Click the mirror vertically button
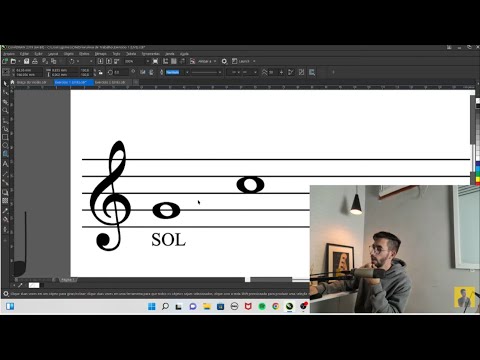 (x=151, y=72)
